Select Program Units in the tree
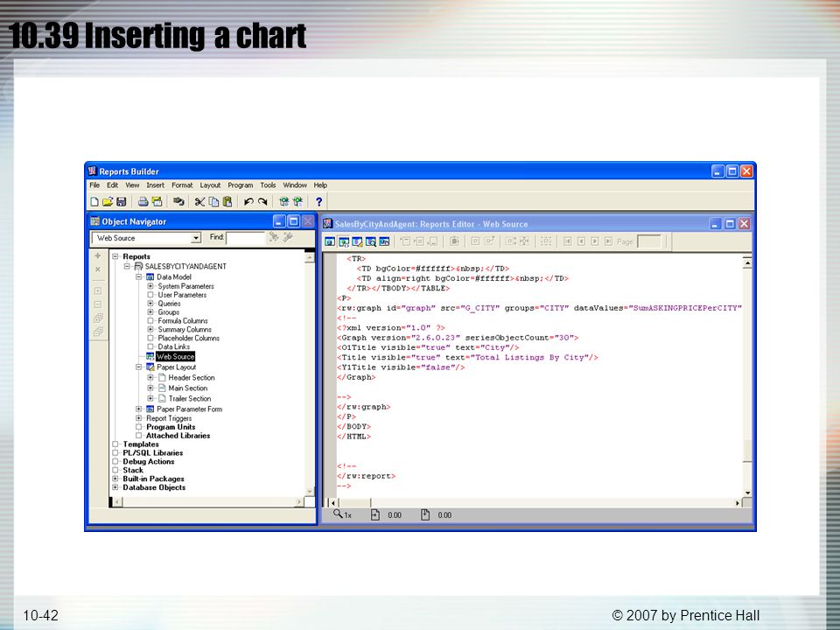Screen dimensions: 840x630 point(171,427)
